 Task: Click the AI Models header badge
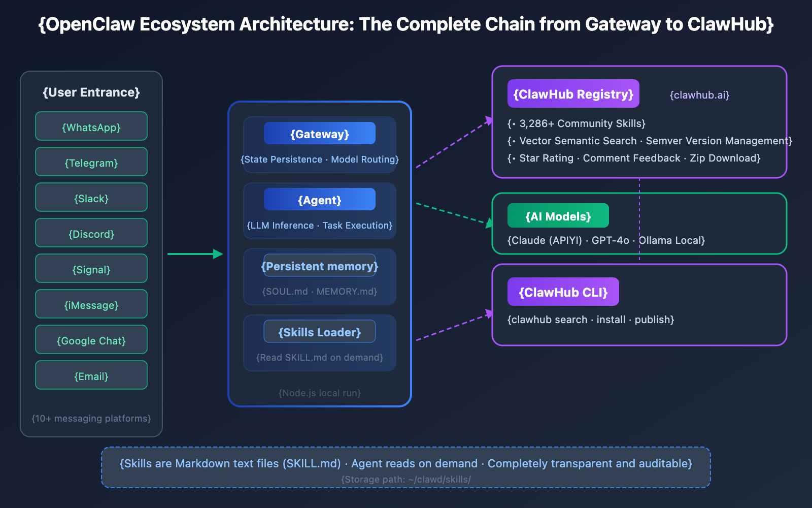[x=558, y=215]
